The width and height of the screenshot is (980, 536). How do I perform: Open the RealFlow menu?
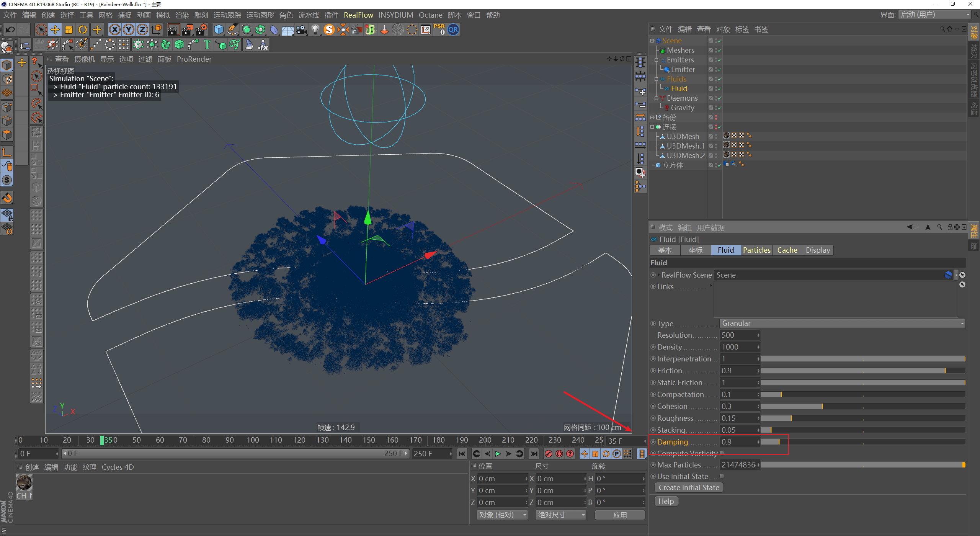[358, 15]
